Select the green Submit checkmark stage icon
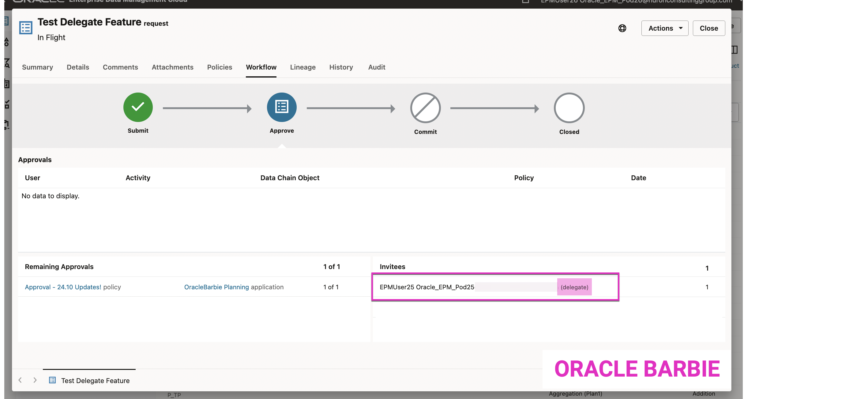Screen dimensions: 868x399 click(x=138, y=107)
